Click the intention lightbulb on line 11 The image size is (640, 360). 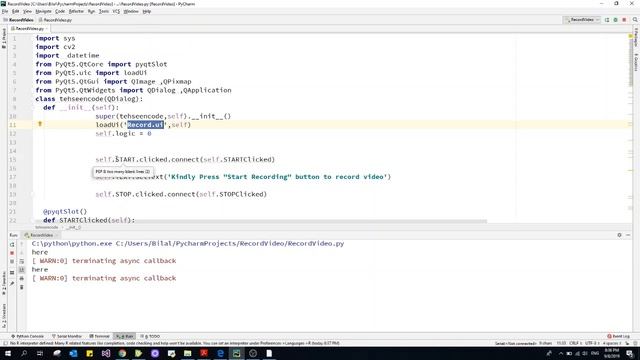[x=40, y=124]
